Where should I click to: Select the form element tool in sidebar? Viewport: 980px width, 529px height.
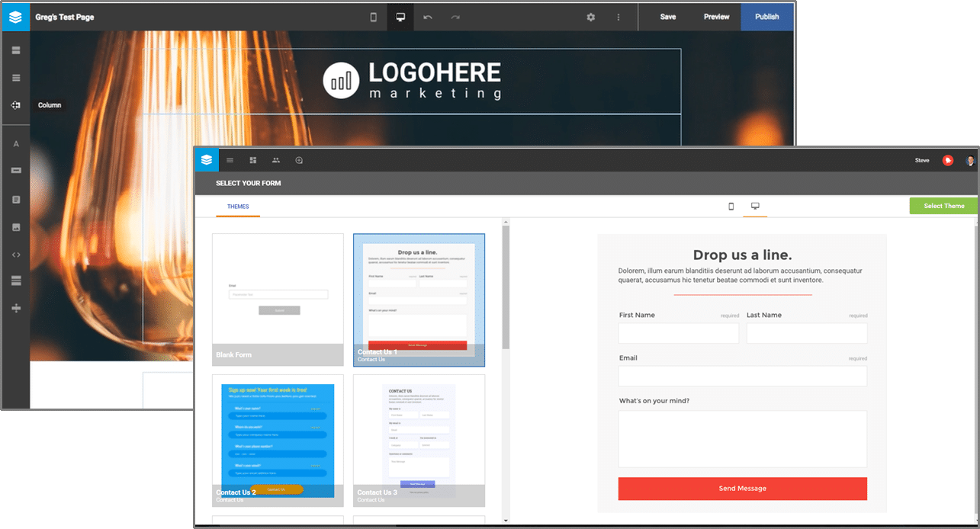pyautogui.click(x=16, y=200)
